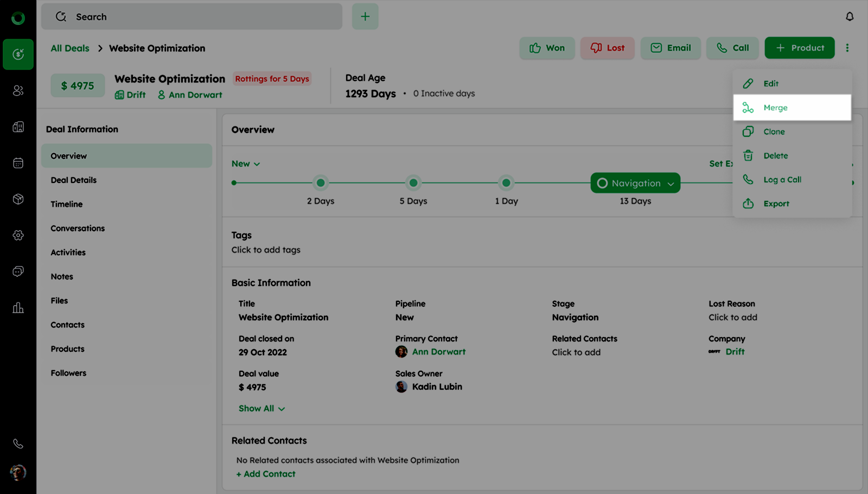Screen dimensions: 868x494
Task: Click the three-dot more options icon
Action: pyautogui.click(x=847, y=48)
